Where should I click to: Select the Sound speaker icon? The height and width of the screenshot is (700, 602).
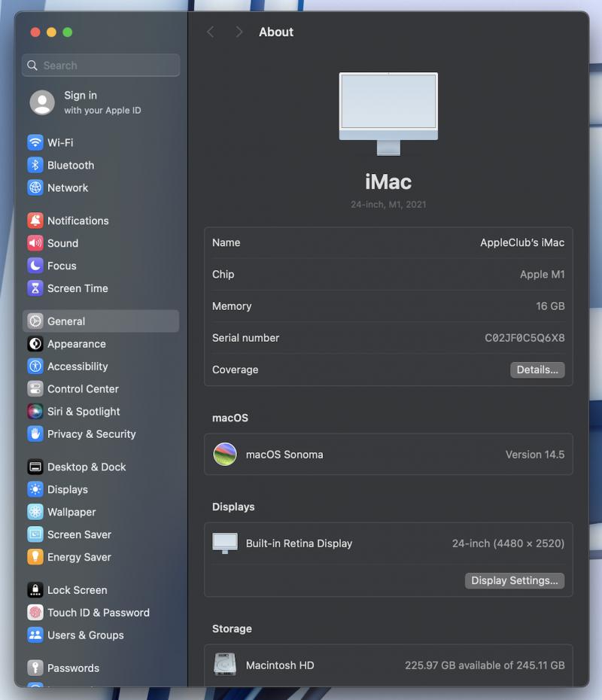[35, 243]
